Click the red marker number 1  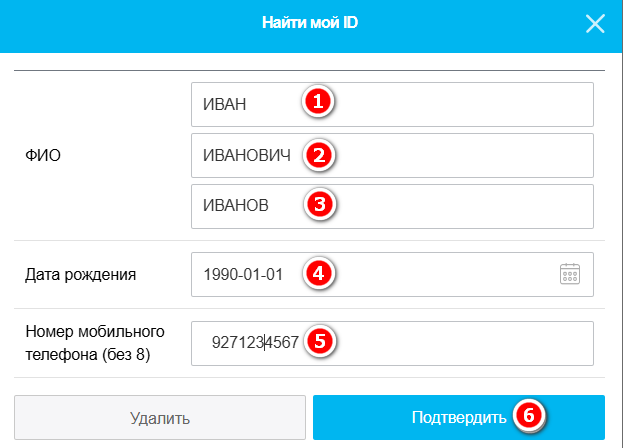318,102
